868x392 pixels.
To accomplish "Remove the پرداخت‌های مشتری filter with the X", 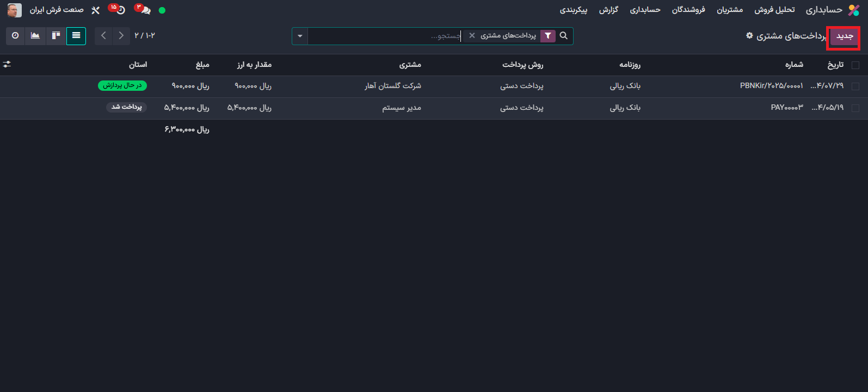I will (x=472, y=36).
